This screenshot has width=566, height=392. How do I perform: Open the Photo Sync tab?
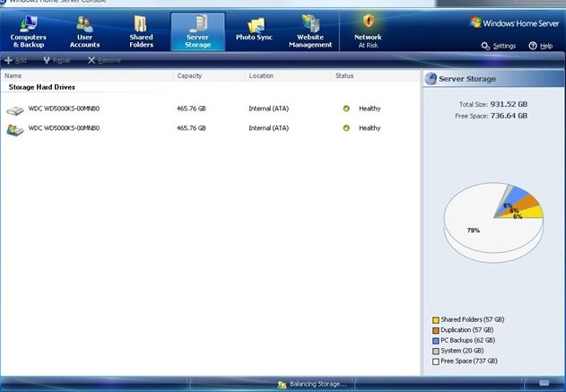[x=254, y=30]
